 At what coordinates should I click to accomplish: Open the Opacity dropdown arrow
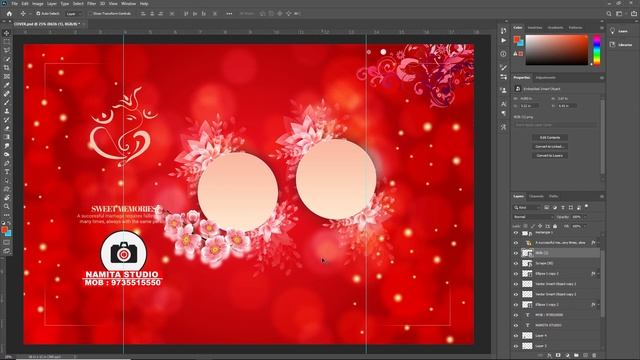[x=584, y=217]
